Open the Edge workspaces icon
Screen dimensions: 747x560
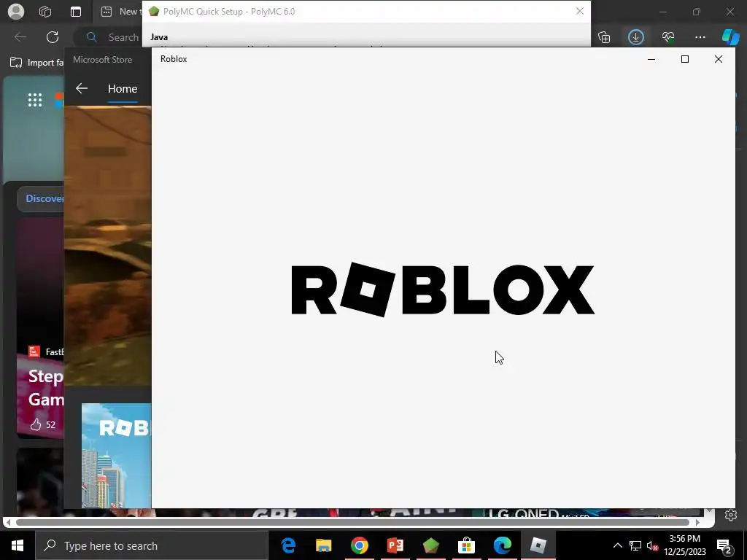pos(45,12)
